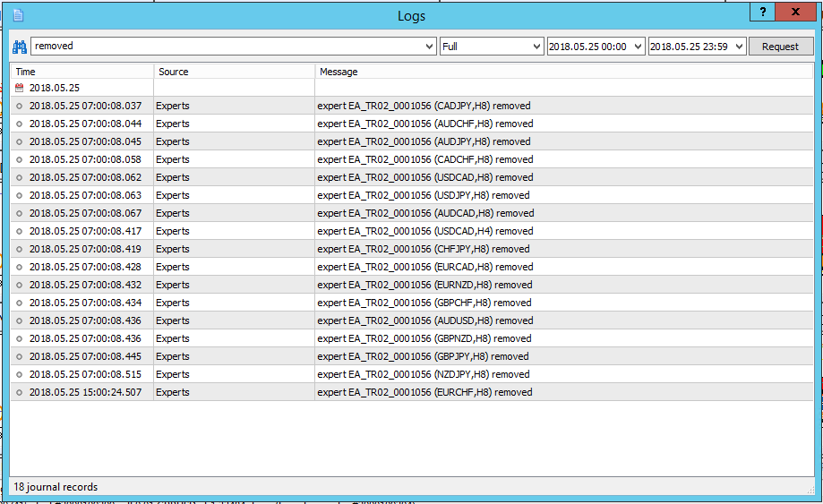Click the calendar icon beside 2018.05.25
The width and height of the screenshot is (823, 504).
pyautogui.click(x=20, y=88)
